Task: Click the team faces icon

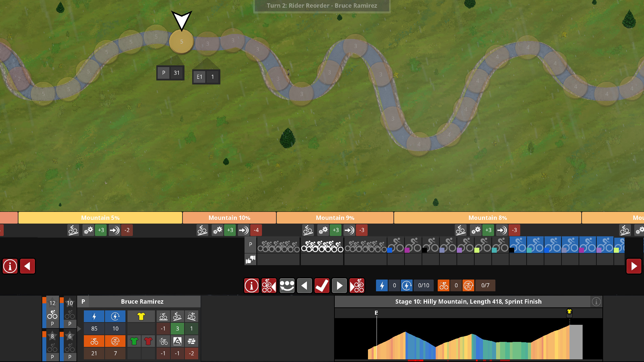Action: pyautogui.click(x=287, y=286)
